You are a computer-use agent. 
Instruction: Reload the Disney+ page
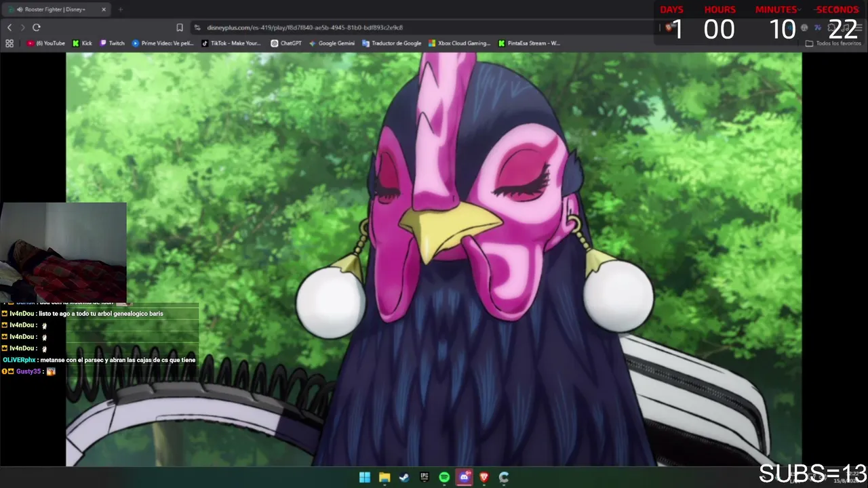[37, 27]
